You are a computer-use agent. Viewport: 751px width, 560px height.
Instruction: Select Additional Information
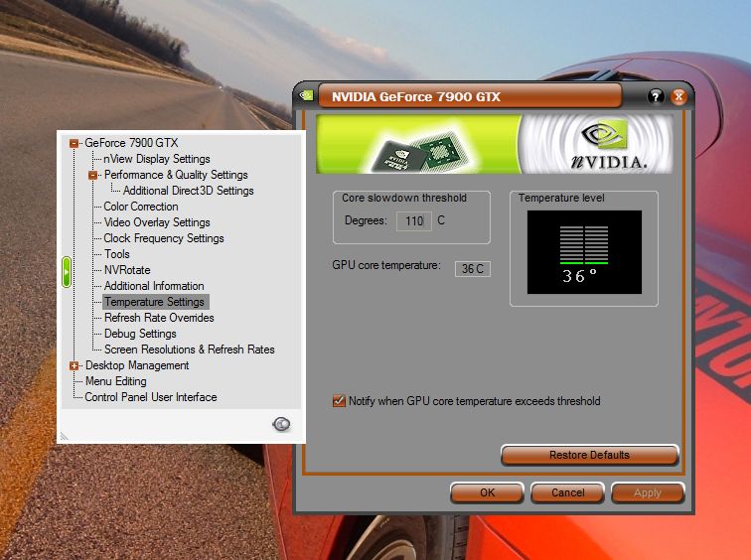[x=154, y=286]
